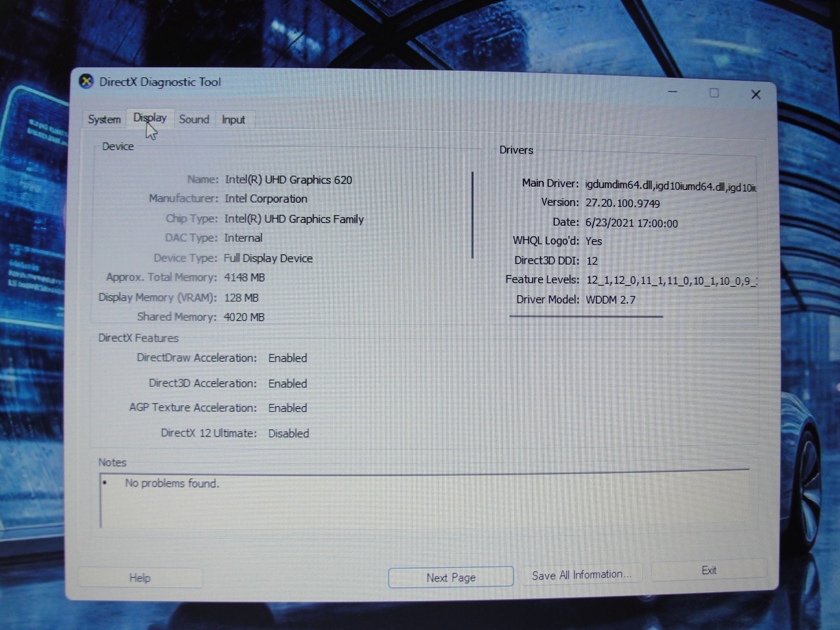The height and width of the screenshot is (630, 840).
Task: Click driver version '27.20.100.9749'
Action: click(623, 203)
